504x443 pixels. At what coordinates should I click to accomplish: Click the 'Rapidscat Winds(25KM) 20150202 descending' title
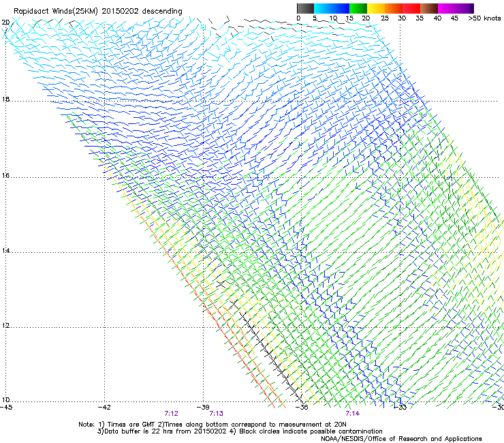97,12
